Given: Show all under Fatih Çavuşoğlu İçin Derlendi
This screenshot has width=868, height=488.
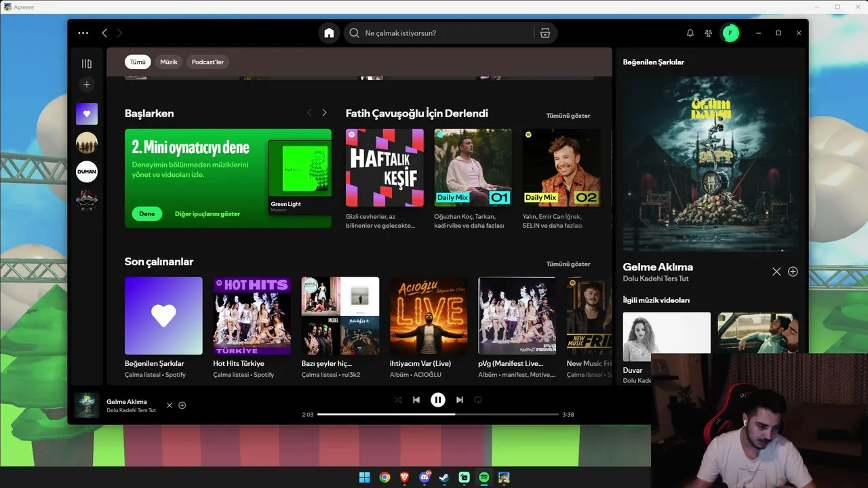Looking at the screenshot, I should tap(568, 116).
